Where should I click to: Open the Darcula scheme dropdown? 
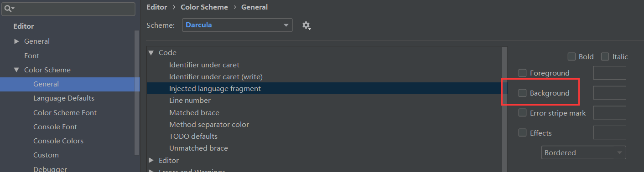237,25
